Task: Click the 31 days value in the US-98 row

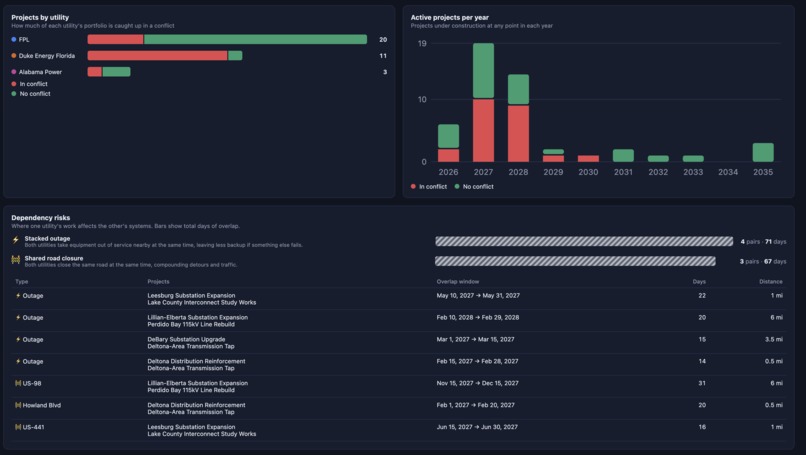Action: click(702, 383)
